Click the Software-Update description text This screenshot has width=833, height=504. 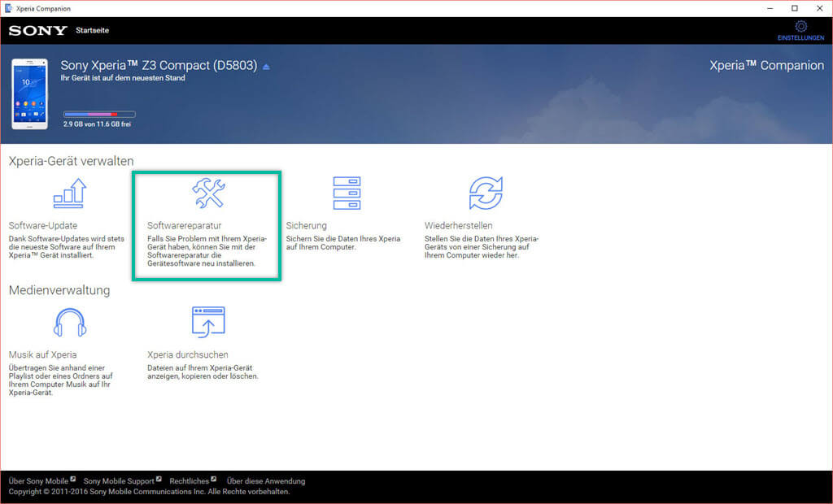67,247
